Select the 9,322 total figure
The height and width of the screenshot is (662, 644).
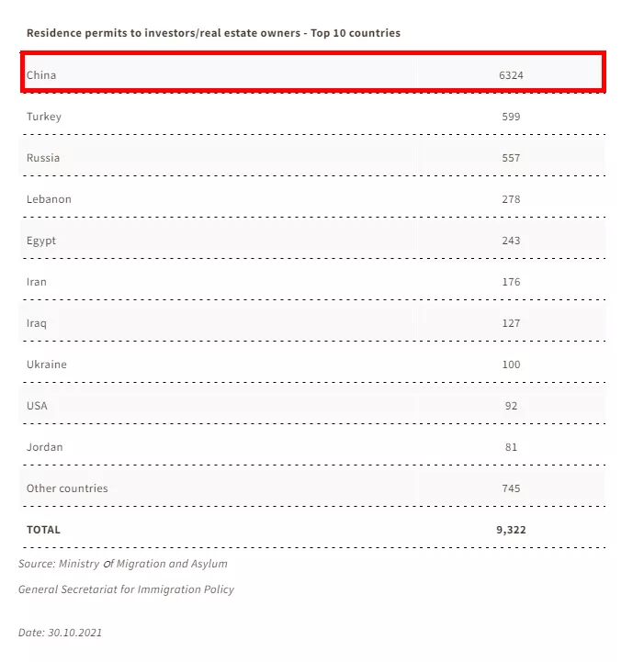[511, 530]
